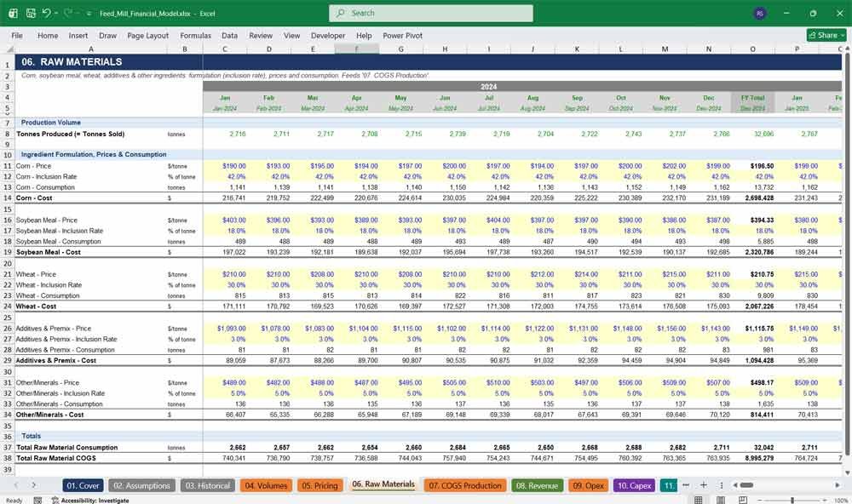This screenshot has width=852, height=504.
Task: Open the Page Layout ribbon tab
Action: click(x=147, y=35)
